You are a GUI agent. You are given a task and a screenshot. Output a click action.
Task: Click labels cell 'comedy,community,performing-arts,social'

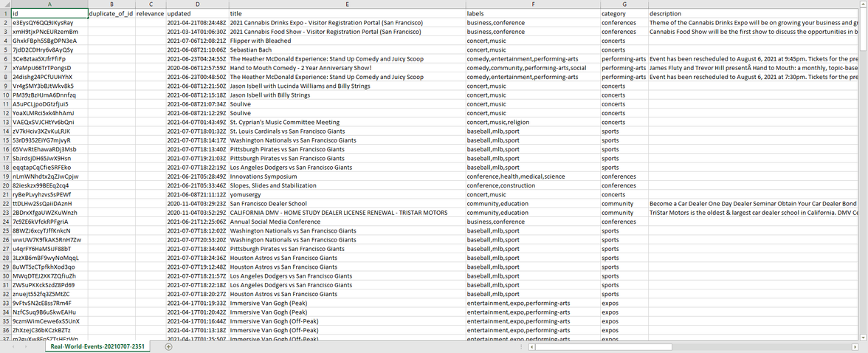click(x=533, y=68)
